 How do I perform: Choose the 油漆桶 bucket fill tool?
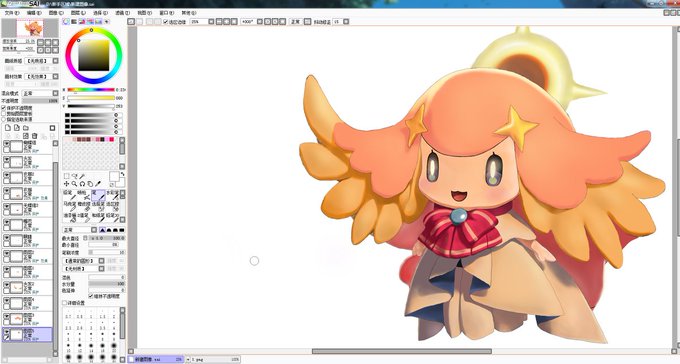click(x=69, y=218)
